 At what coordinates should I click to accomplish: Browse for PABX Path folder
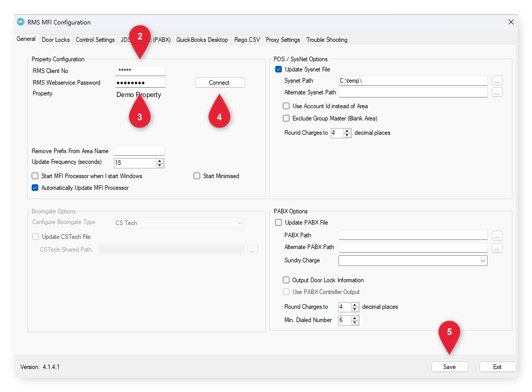coord(497,236)
